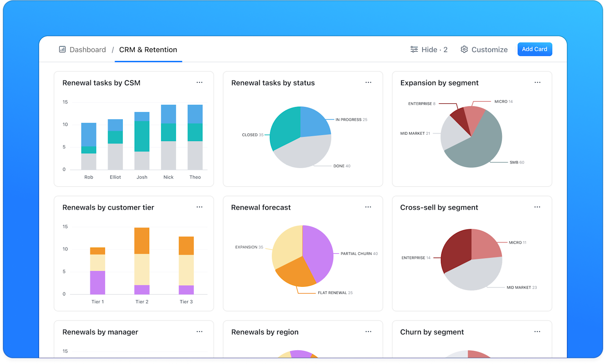Open the Renewal forecast card menu
606x364 pixels.
[x=369, y=207]
